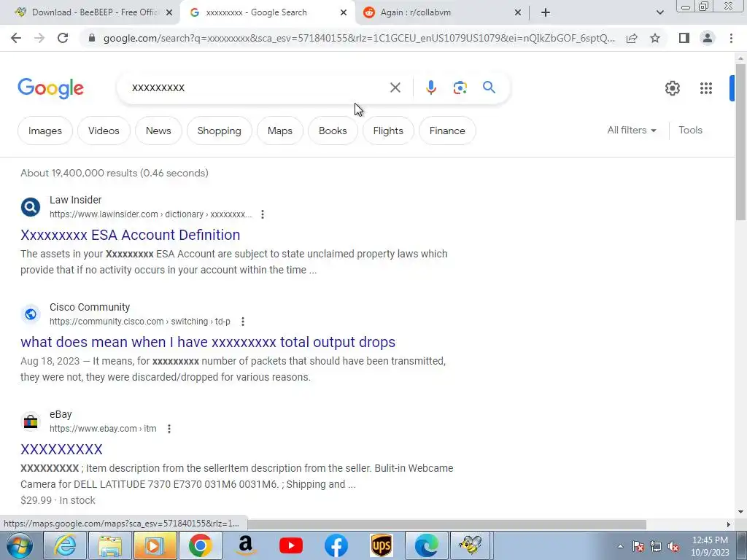Open YouTube shortcut on the taskbar
The height and width of the screenshot is (560, 747).
(291, 545)
